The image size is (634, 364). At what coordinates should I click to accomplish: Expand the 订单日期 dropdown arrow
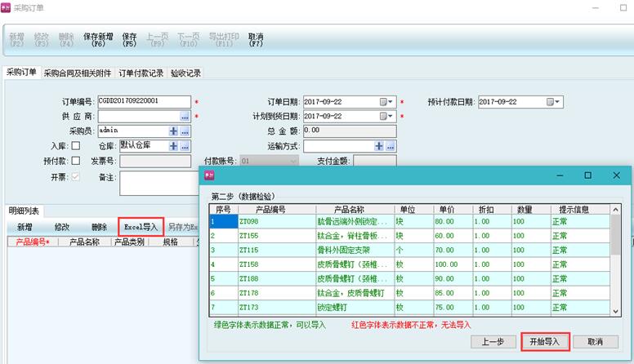[x=392, y=102]
